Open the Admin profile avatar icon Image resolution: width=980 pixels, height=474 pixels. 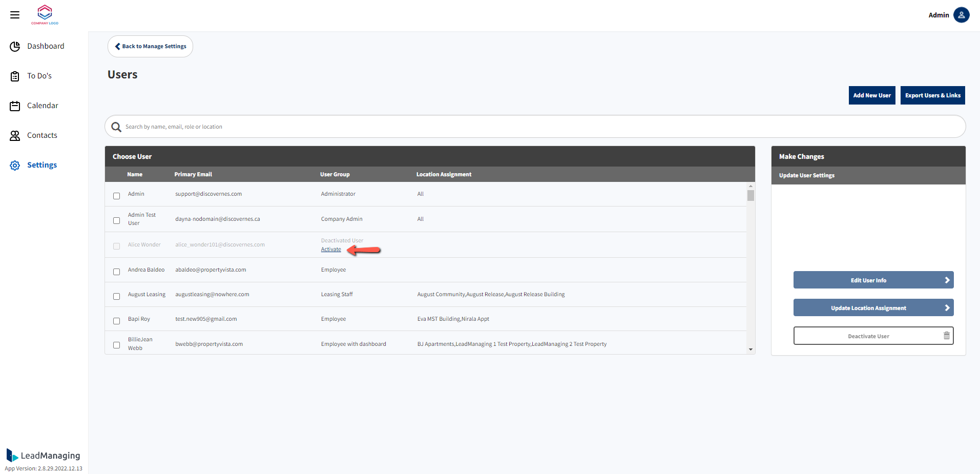click(x=962, y=15)
